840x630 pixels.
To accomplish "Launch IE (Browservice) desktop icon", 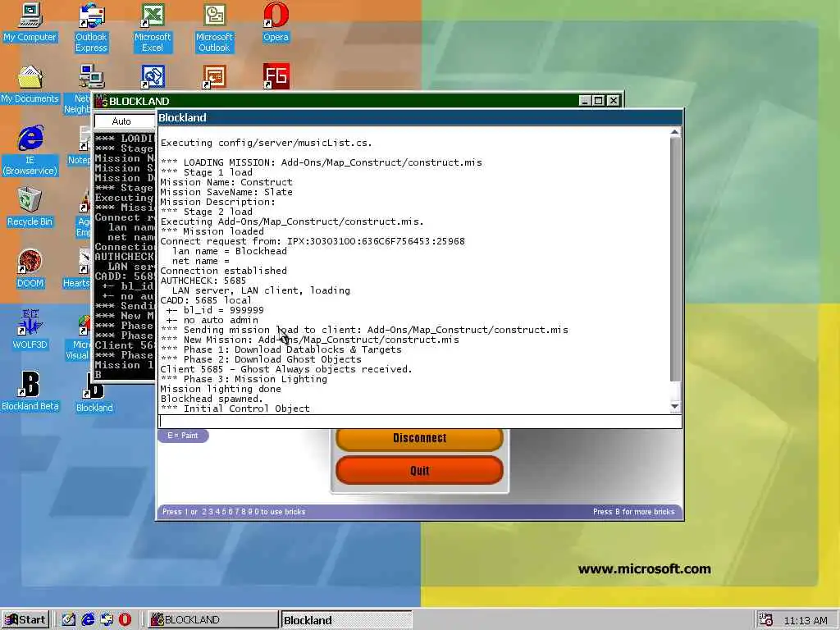I will [x=30, y=151].
